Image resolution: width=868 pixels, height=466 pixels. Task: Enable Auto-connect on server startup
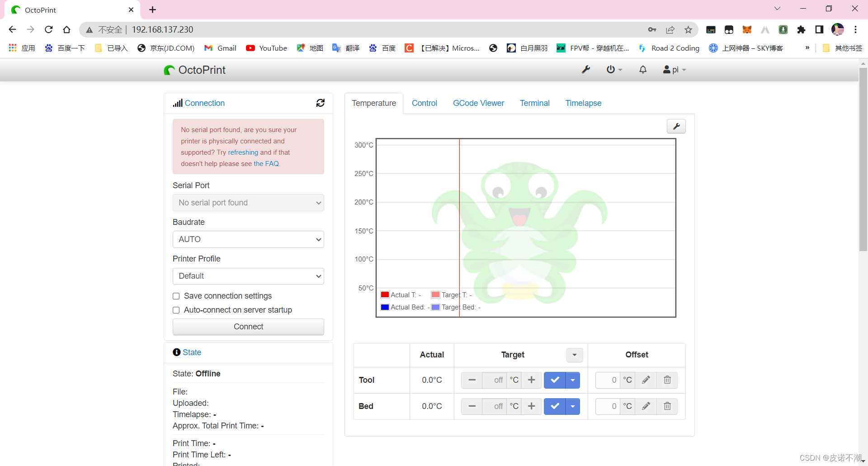[x=176, y=310]
